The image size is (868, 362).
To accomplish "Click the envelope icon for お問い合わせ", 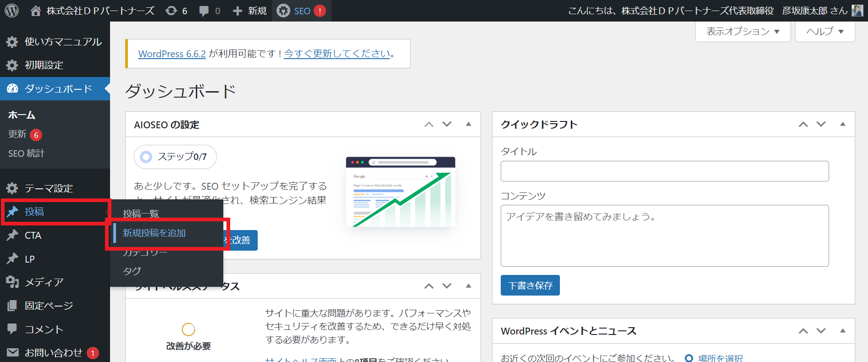I will click(12, 352).
